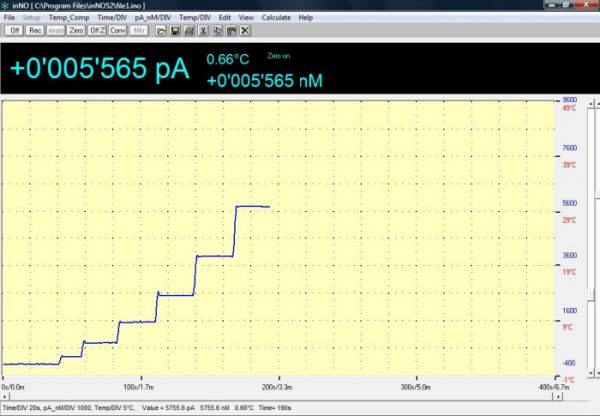Open the disabled Setup menu

tap(31, 18)
